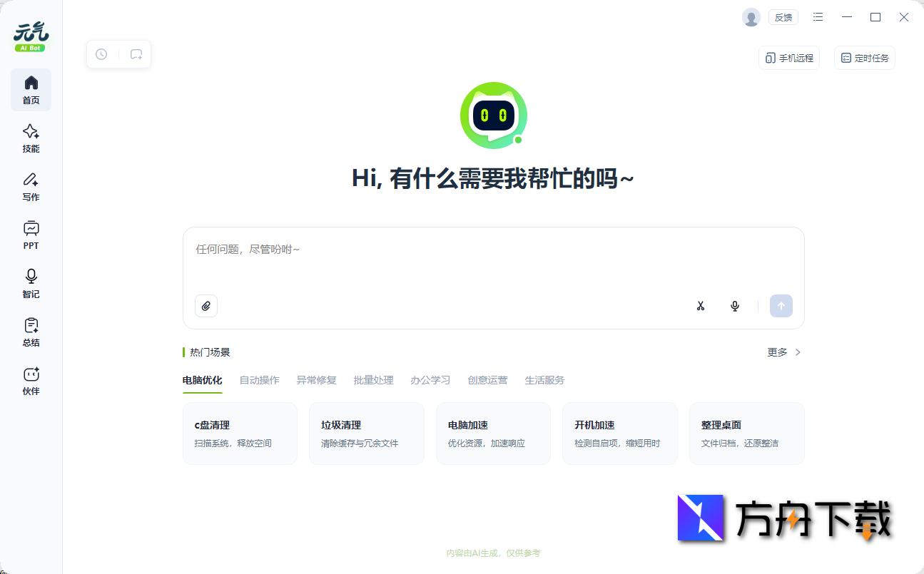Open 定时任务 scheduled tasks panel
The width and height of the screenshot is (924, 574).
tap(864, 57)
